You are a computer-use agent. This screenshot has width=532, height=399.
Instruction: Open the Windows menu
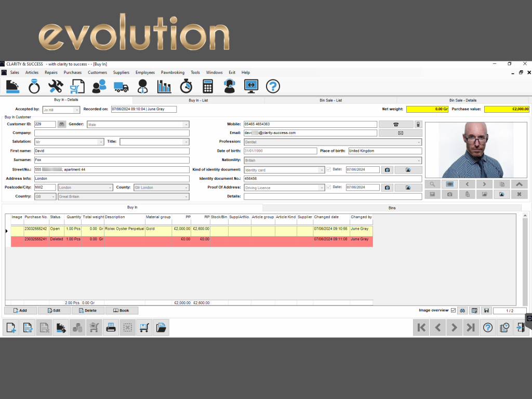[x=214, y=73]
